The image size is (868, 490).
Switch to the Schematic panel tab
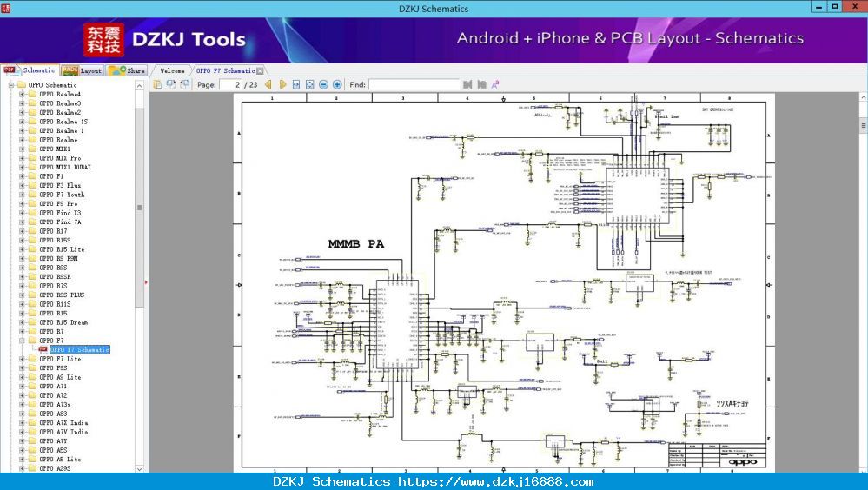[30, 70]
